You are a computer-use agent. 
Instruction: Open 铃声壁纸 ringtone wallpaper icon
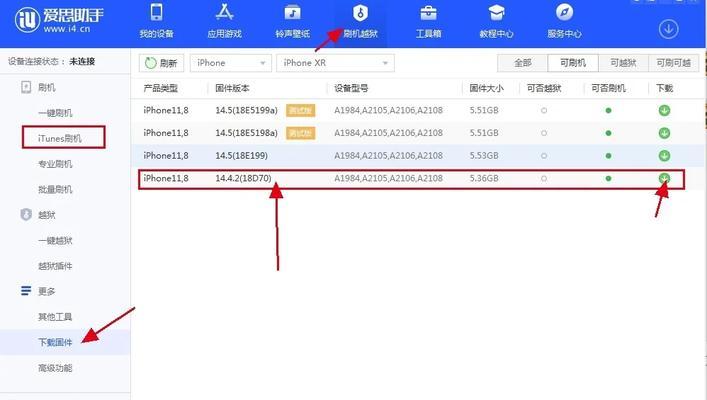click(x=292, y=13)
